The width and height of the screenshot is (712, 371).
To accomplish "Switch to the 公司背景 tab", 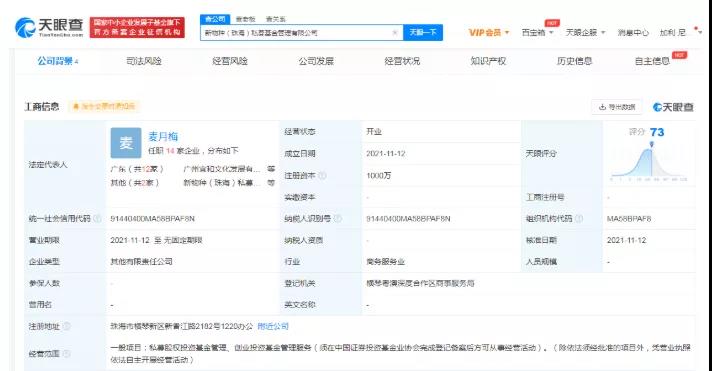I will [x=58, y=61].
